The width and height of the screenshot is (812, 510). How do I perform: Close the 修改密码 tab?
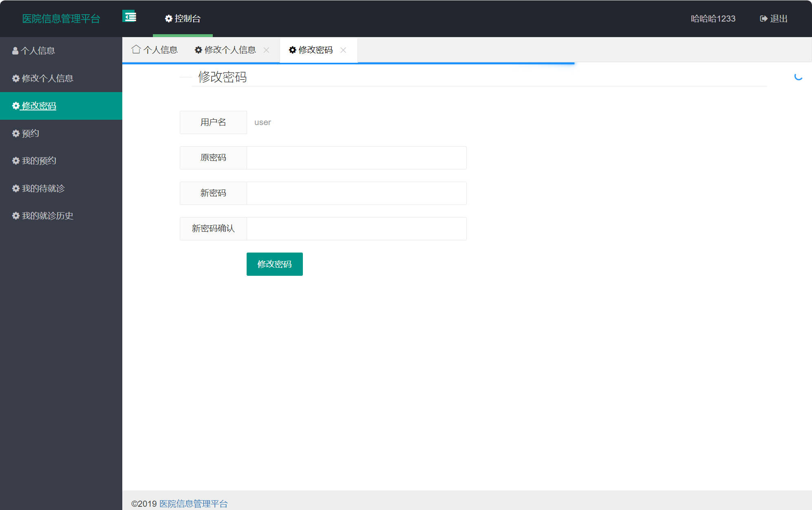pos(344,50)
